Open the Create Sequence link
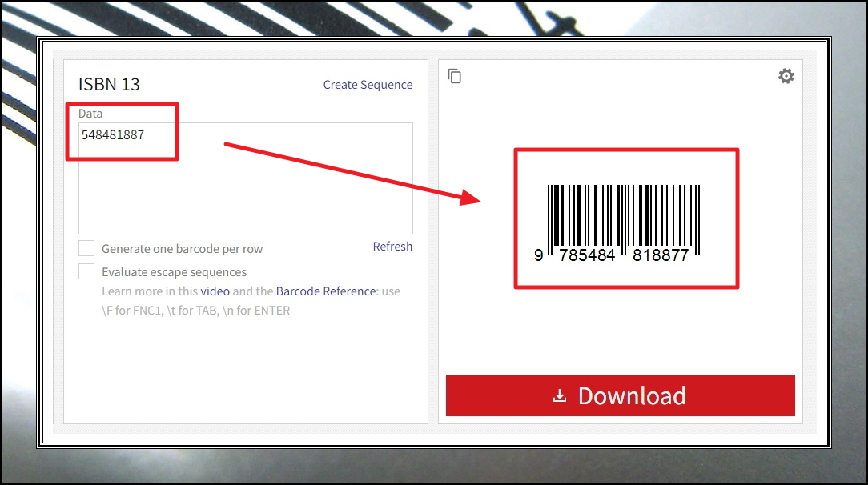The height and width of the screenshot is (485, 868). [368, 85]
